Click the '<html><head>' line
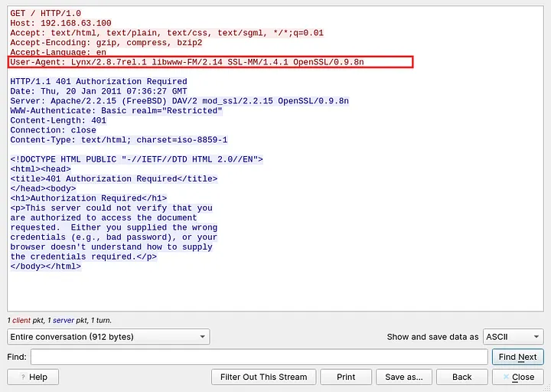Image resolution: width=551 pixels, height=392 pixels. point(41,169)
